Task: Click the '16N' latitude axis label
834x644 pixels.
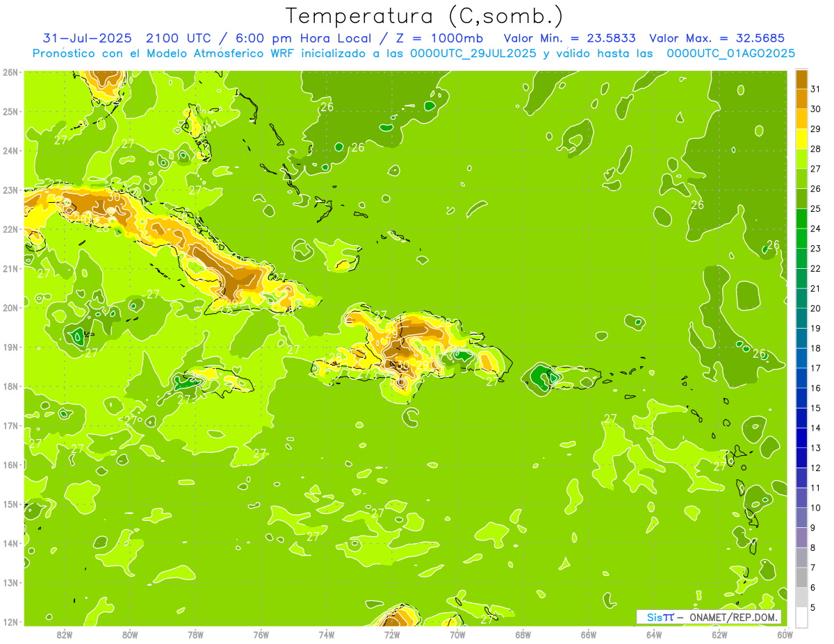Action: coord(10,465)
